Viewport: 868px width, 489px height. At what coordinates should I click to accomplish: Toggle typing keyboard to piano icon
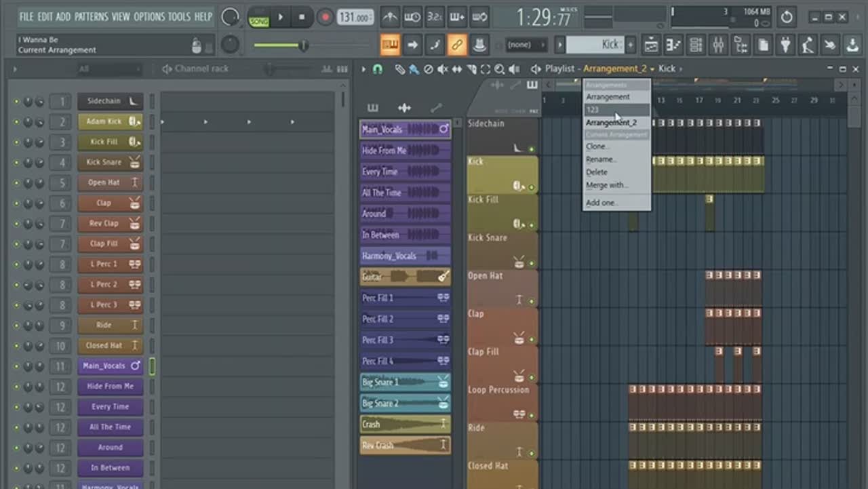pyautogui.click(x=390, y=45)
